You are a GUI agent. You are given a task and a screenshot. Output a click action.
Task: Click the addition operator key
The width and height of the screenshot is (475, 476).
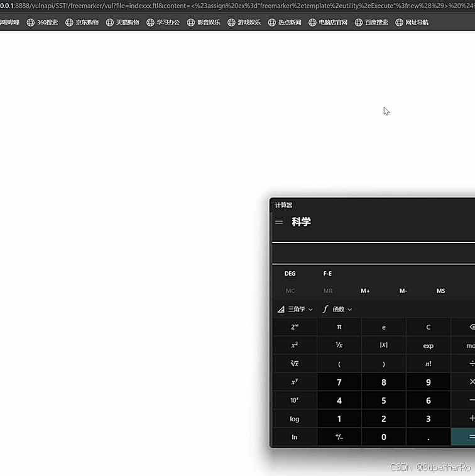(x=463, y=419)
